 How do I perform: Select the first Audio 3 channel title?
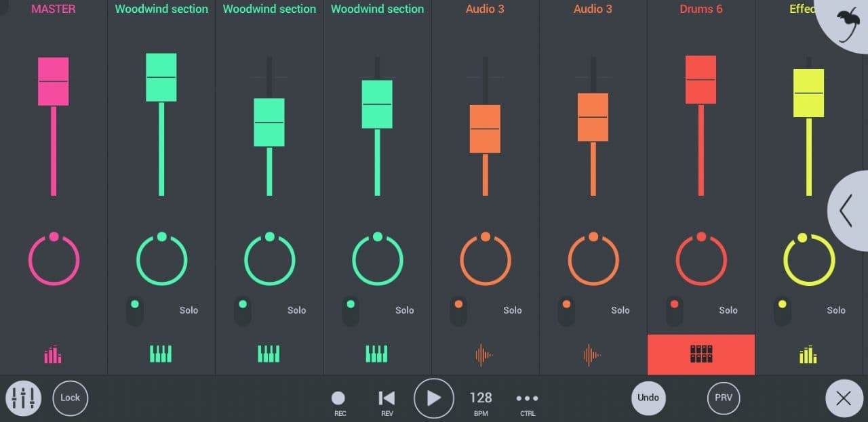[x=485, y=9]
